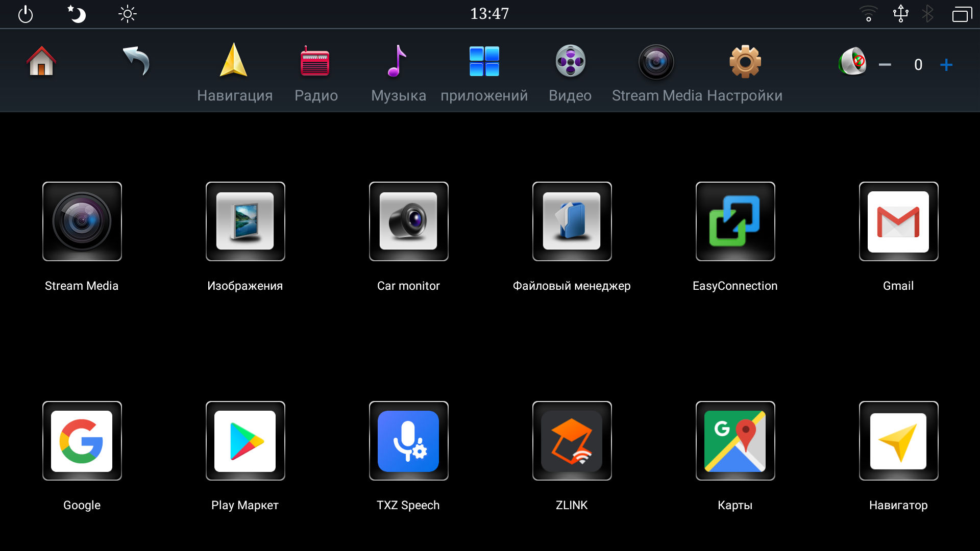This screenshot has height=551, width=980.
Task: Go back using the curved arrow icon
Action: (136, 61)
